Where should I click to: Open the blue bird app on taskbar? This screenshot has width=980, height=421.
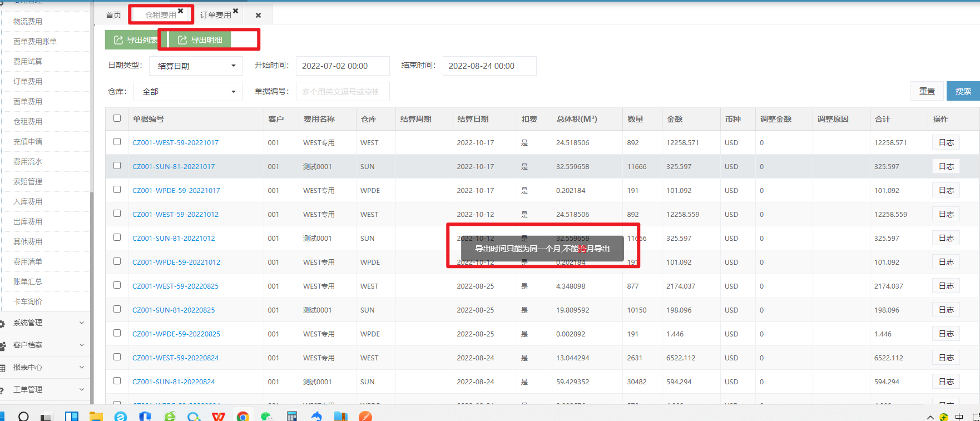tap(316, 416)
